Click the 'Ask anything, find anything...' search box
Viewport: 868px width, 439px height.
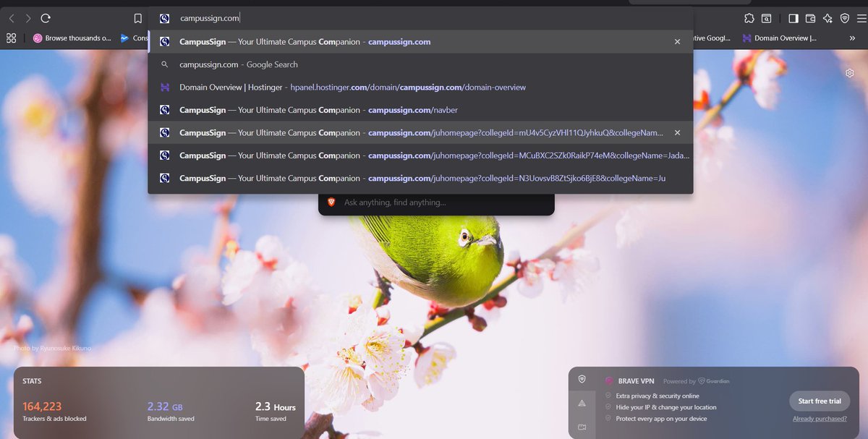(x=436, y=203)
